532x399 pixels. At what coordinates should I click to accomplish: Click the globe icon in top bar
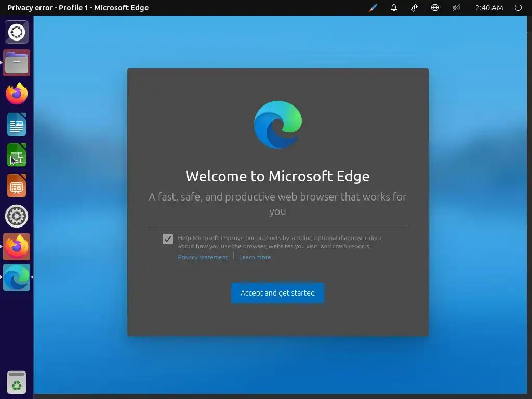435,7
